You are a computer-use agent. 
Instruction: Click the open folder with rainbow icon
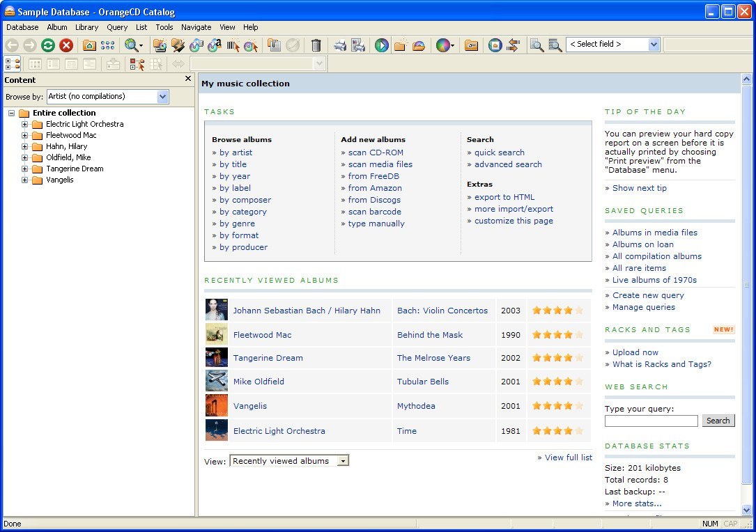click(419, 45)
